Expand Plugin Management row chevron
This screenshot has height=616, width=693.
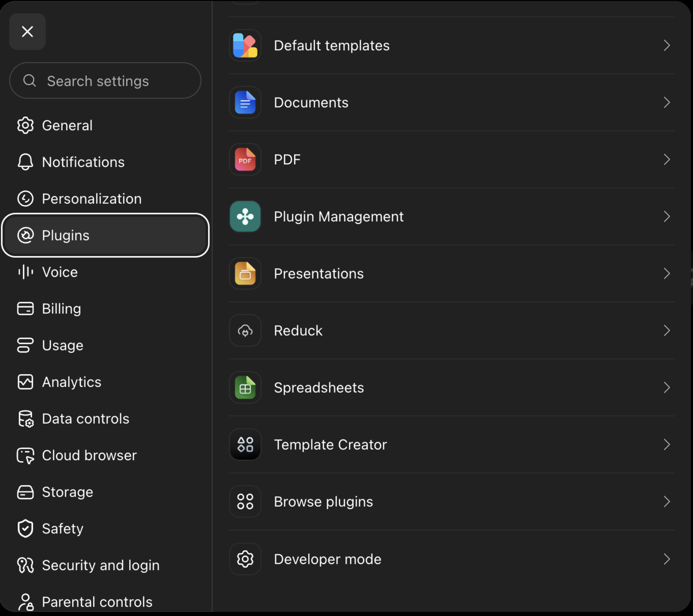point(667,216)
